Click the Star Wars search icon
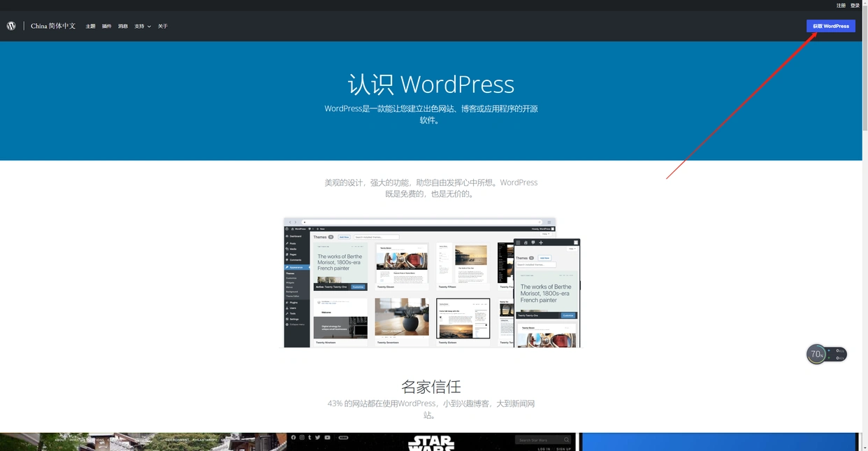This screenshot has height=451, width=868. 566,440
